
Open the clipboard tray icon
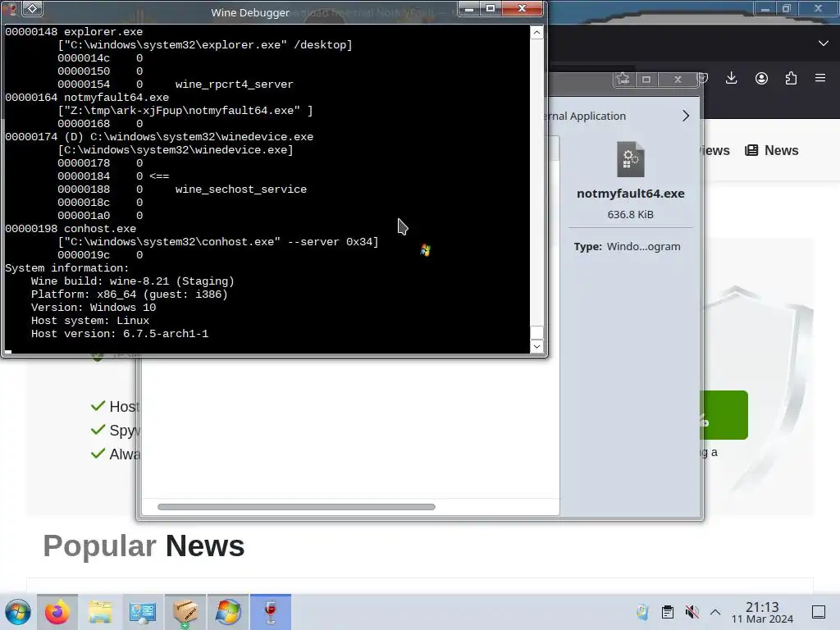point(668,612)
